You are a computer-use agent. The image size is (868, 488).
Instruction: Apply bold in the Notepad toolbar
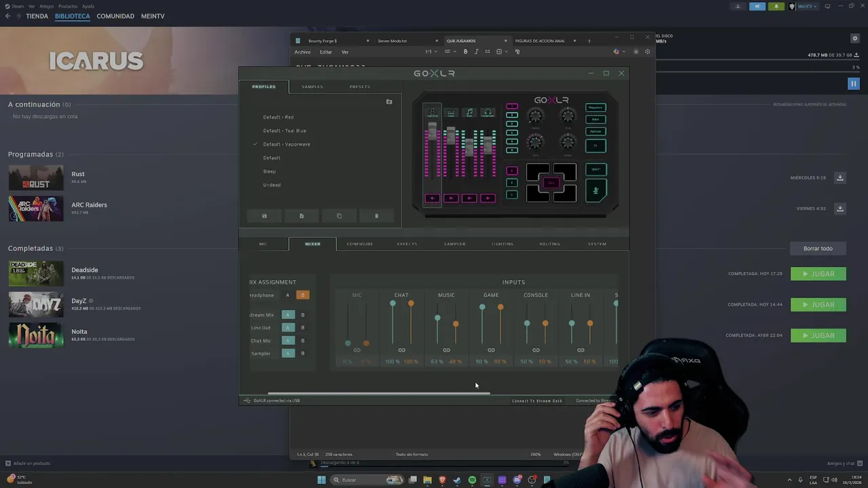[x=465, y=52]
